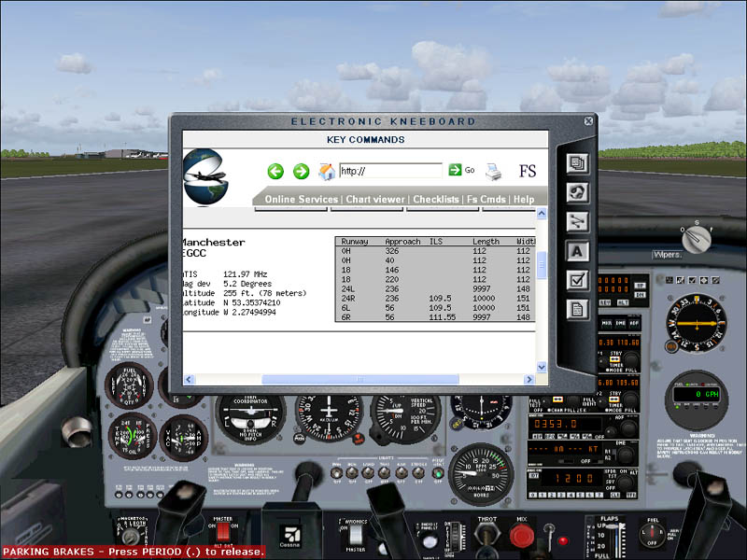Click the green forward arrow icon
This screenshot has width=747, height=560.
click(301, 171)
